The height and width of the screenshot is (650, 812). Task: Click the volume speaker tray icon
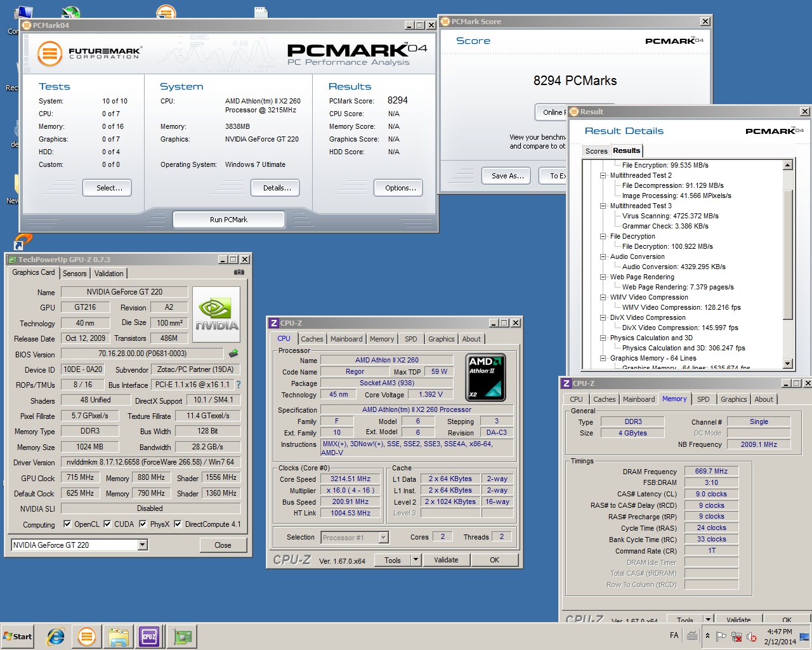coord(752,636)
